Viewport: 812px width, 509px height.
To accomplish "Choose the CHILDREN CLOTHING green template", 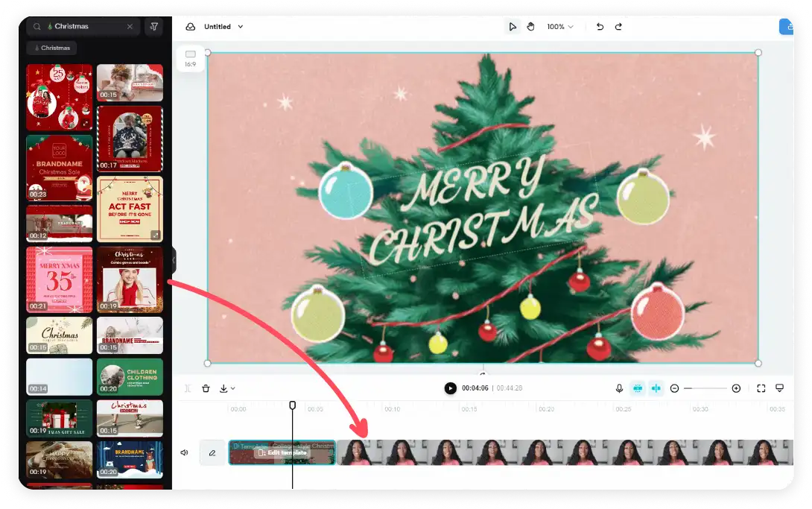I will 130,377.
